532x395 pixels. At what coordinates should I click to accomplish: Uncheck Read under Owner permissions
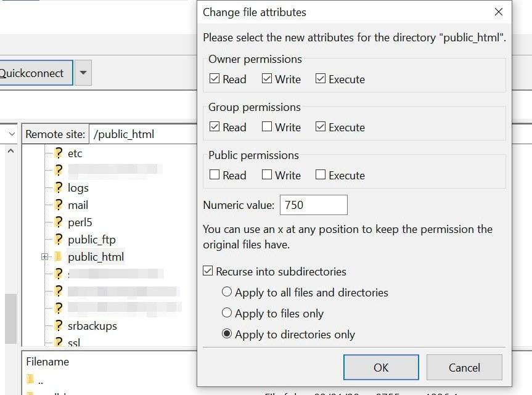coord(216,78)
